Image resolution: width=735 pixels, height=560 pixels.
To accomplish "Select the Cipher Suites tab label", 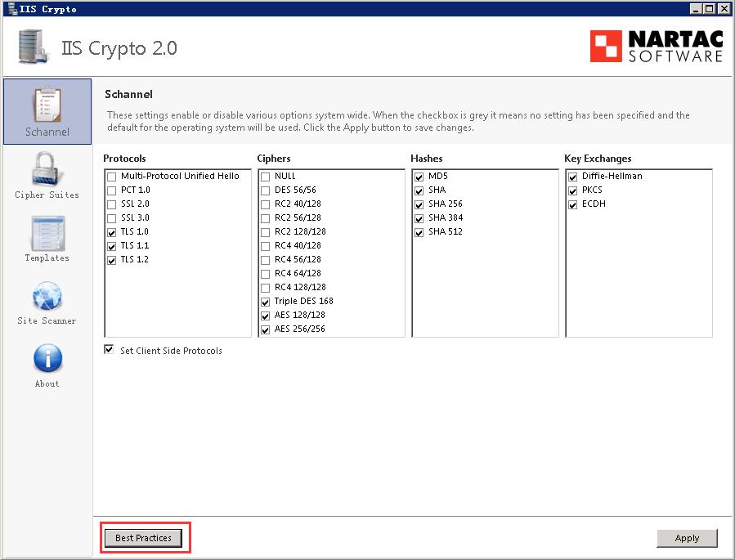I will pyautogui.click(x=47, y=195).
